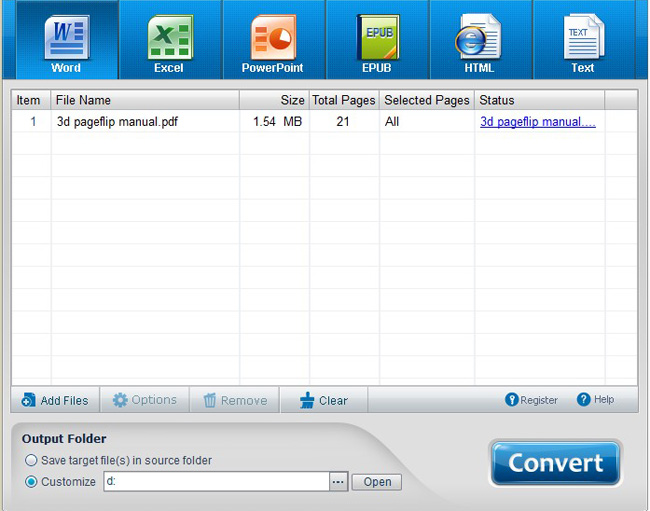The height and width of the screenshot is (511, 650).
Task: Open the Options button
Action: [x=145, y=400]
